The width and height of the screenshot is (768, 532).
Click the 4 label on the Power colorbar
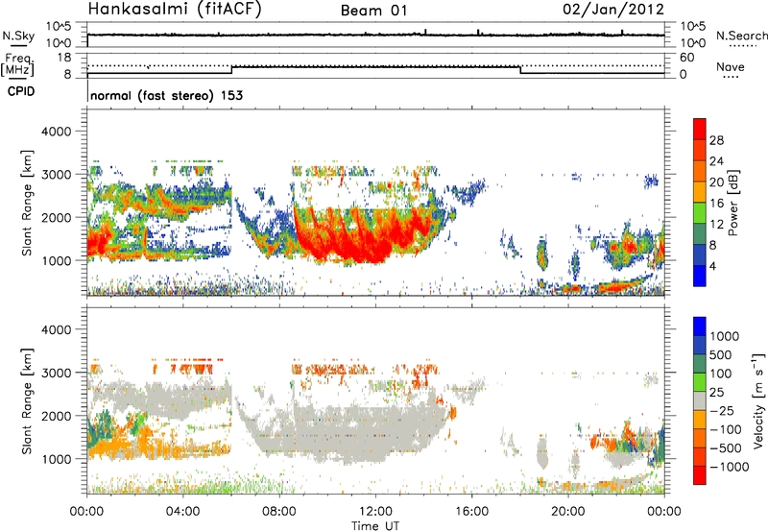[712, 266]
